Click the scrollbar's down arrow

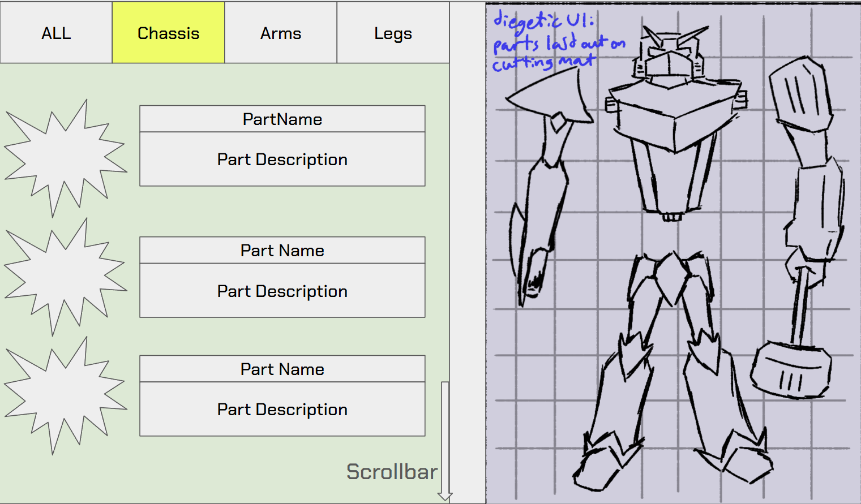coord(445,497)
